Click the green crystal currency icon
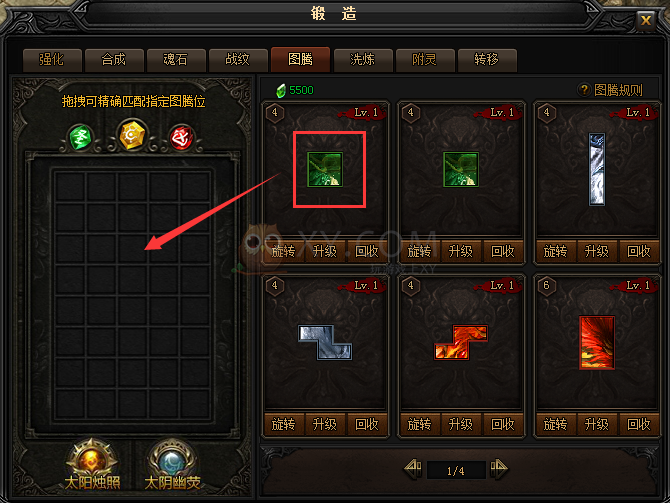 pos(281,90)
